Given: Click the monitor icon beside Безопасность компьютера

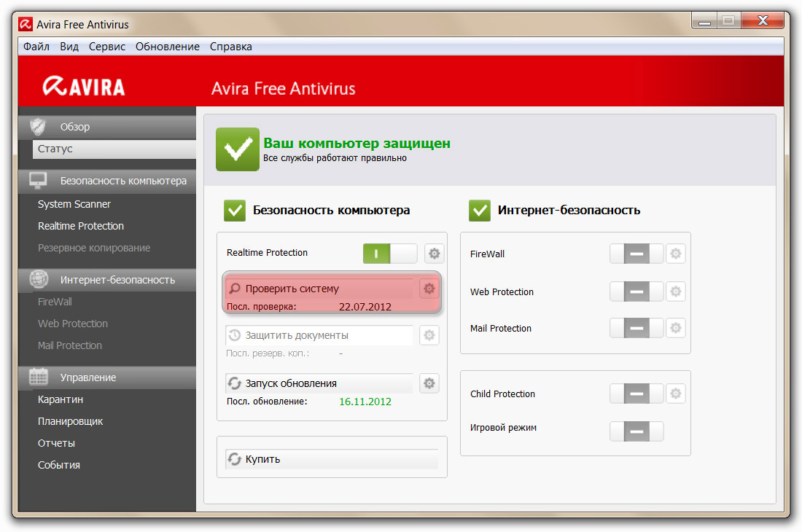Looking at the screenshot, I should (38, 181).
